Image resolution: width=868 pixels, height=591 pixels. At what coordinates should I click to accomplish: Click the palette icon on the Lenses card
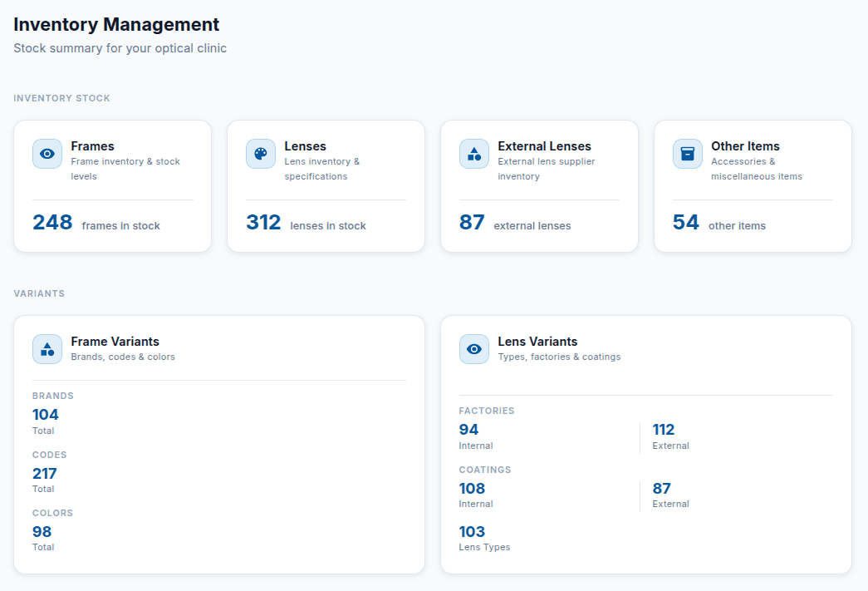261,154
